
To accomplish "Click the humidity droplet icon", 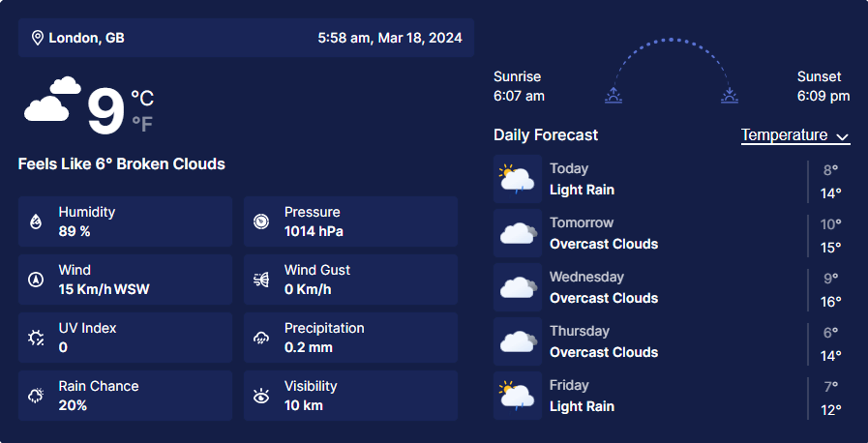I will (x=36, y=221).
